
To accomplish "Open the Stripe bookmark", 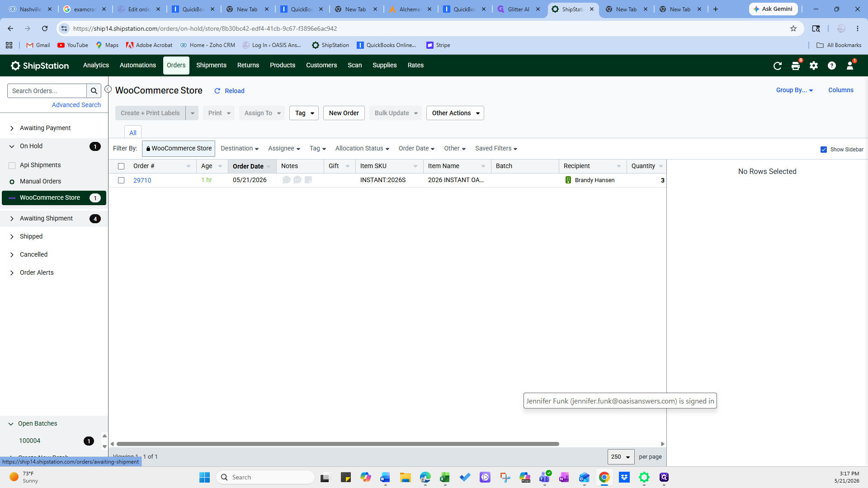I will pos(438,45).
